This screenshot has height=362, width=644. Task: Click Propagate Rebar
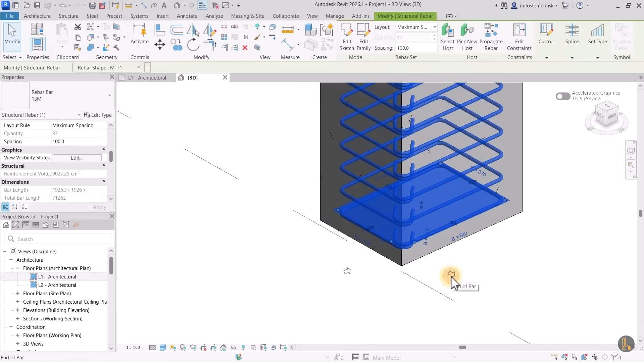pos(491,37)
